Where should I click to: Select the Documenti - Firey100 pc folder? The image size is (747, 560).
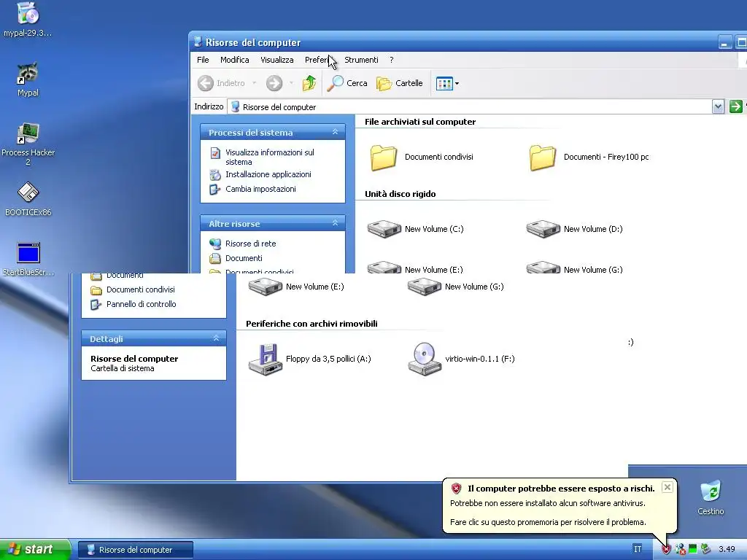coord(589,157)
